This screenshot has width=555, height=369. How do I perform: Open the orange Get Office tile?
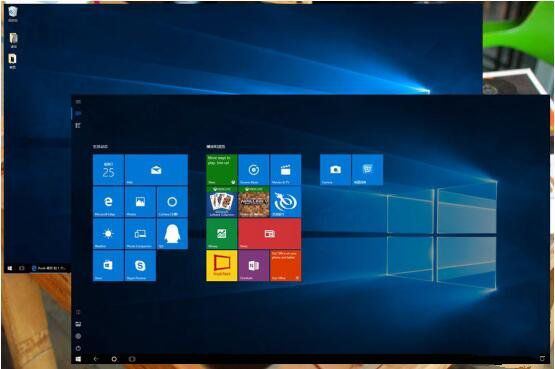286,265
